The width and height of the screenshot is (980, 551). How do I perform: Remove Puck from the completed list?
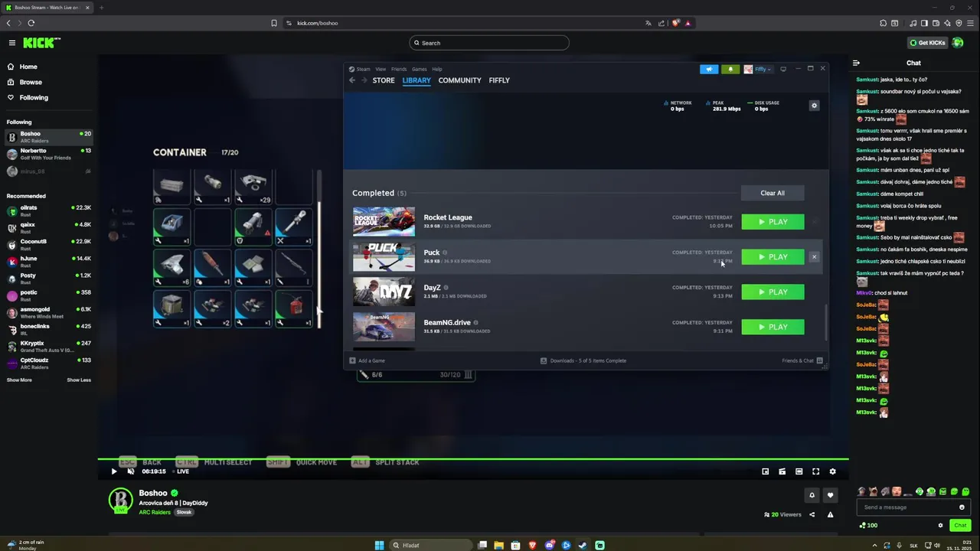pos(814,257)
